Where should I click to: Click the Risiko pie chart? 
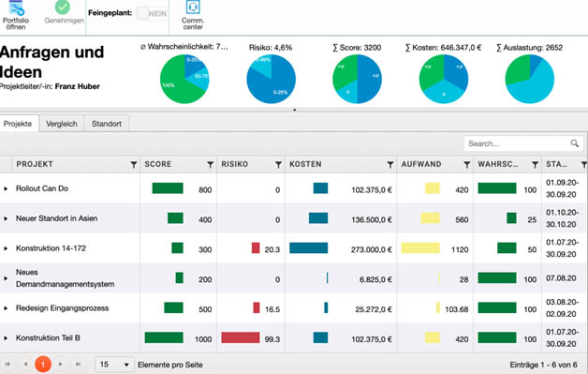tap(272, 79)
